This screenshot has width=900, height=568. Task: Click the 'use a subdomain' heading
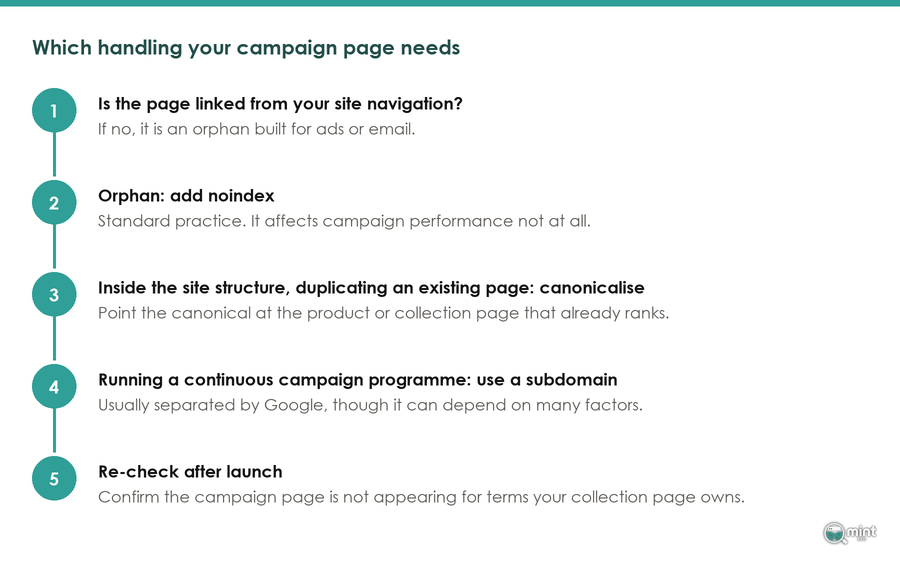coord(358,380)
